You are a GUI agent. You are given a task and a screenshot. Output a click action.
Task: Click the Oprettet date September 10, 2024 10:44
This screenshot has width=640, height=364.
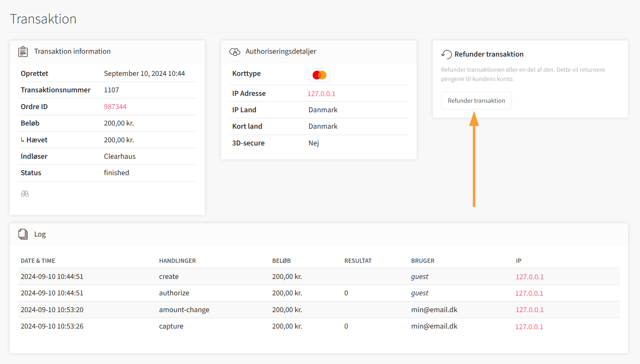click(x=144, y=73)
